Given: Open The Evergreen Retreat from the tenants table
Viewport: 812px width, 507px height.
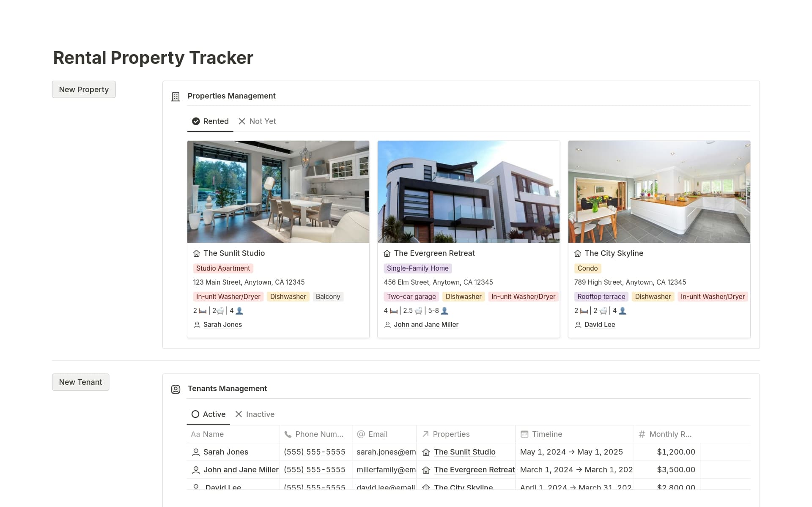Looking at the screenshot, I should (x=474, y=470).
